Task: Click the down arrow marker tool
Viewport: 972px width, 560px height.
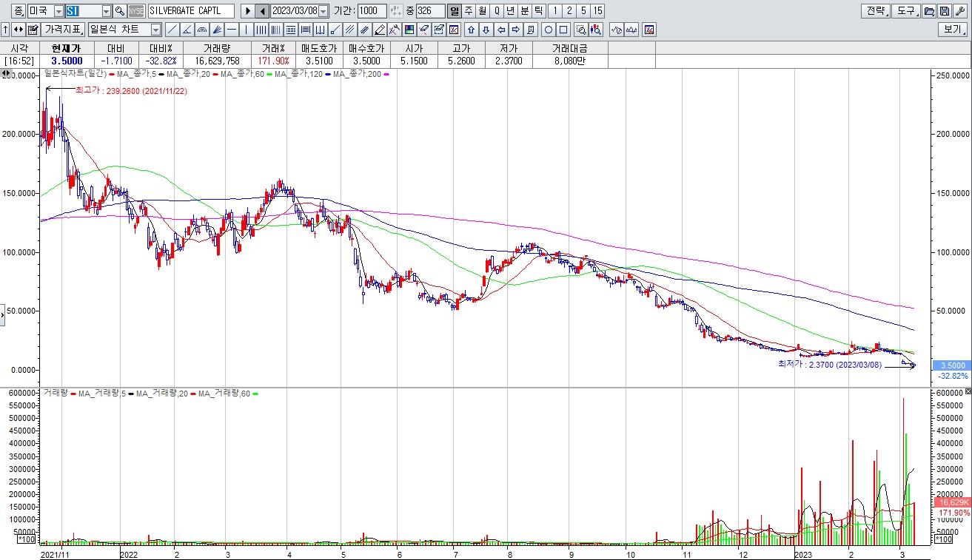Action: (x=486, y=30)
